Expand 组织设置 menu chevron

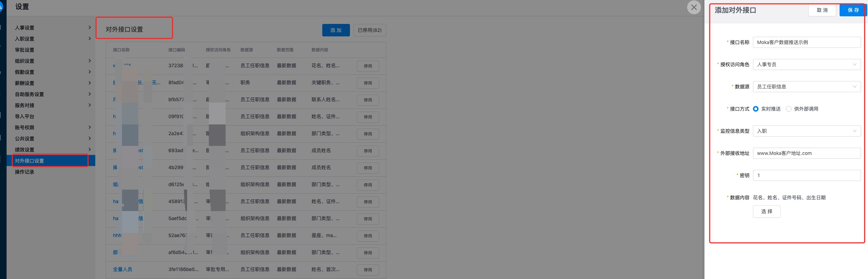89,61
